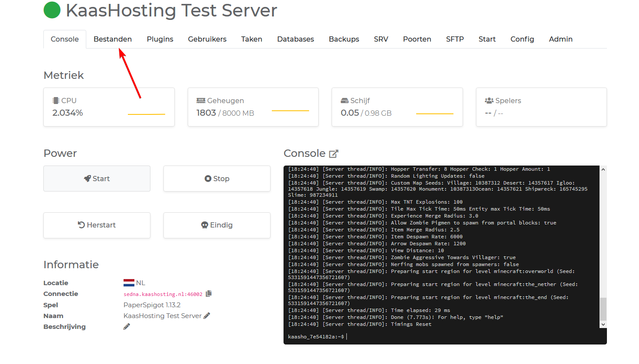Click the Schijf disk icon
639x364 pixels.
(x=345, y=101)
